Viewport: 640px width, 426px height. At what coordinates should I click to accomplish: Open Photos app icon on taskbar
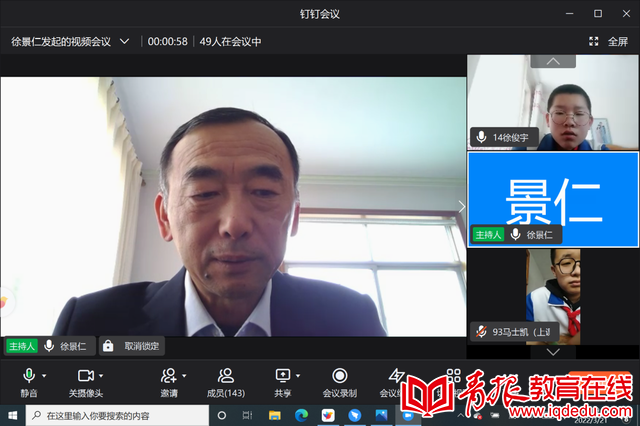pos(381,415)
